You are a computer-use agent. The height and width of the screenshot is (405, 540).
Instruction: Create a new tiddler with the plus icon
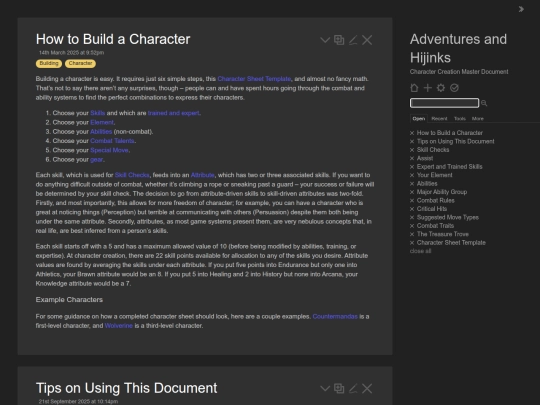pos(427,88)
